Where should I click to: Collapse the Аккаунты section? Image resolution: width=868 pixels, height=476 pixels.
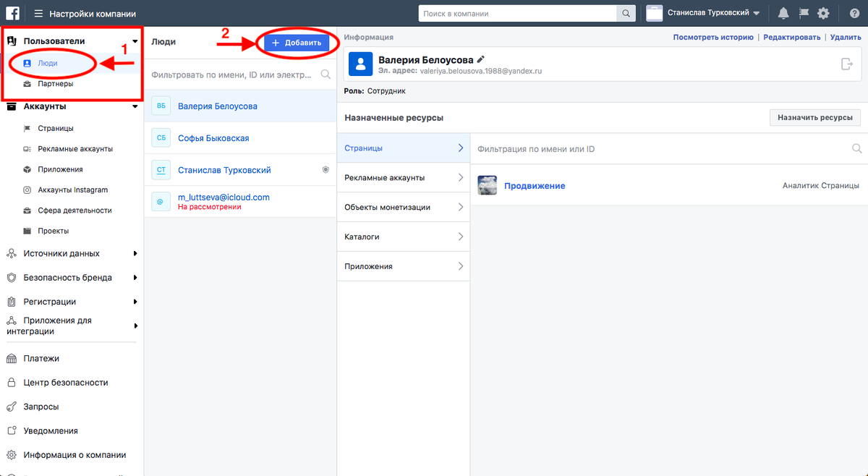pos(135,107)
